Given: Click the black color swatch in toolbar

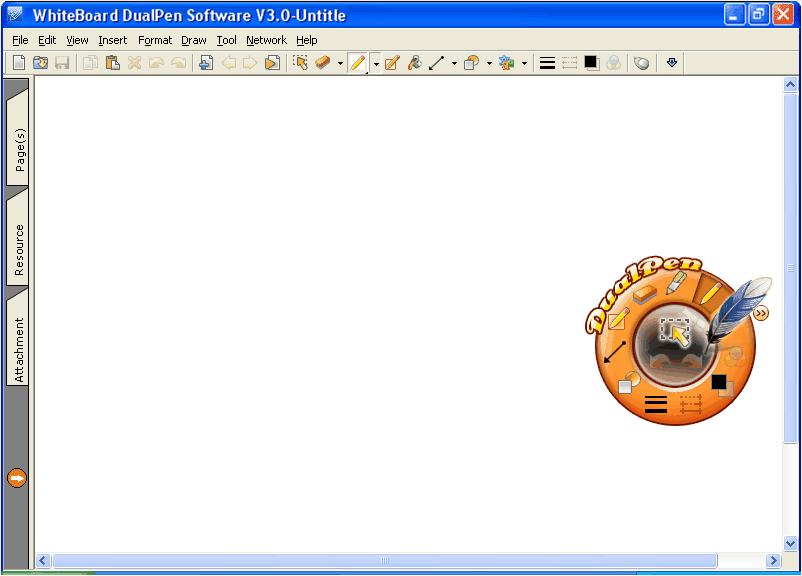Looking at the screenshot, I should [x=591, y=63].
